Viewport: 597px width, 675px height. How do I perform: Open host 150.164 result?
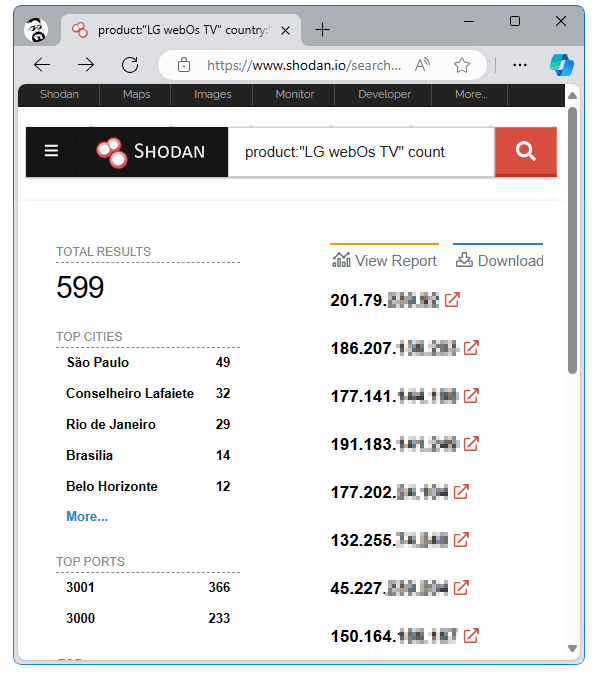coord(394,636)
